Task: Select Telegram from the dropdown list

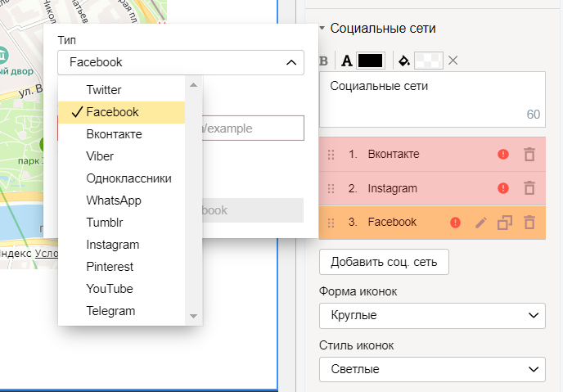Action: pyautogui.click(x=121, y=311)
